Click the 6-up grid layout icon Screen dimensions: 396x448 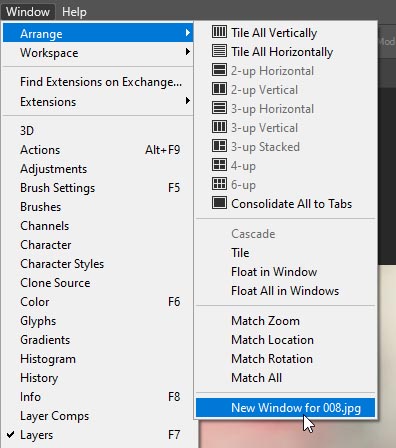(x=219, y=184)
